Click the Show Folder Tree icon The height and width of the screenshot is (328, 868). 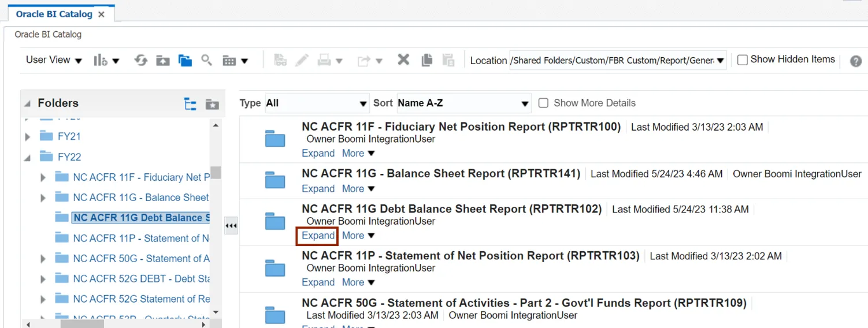(190, 104)
